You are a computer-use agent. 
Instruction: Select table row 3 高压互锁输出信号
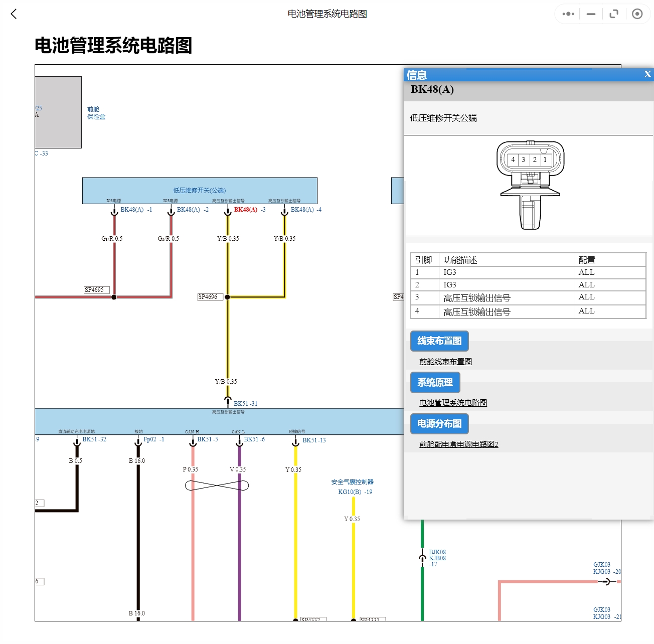point(477,297)
